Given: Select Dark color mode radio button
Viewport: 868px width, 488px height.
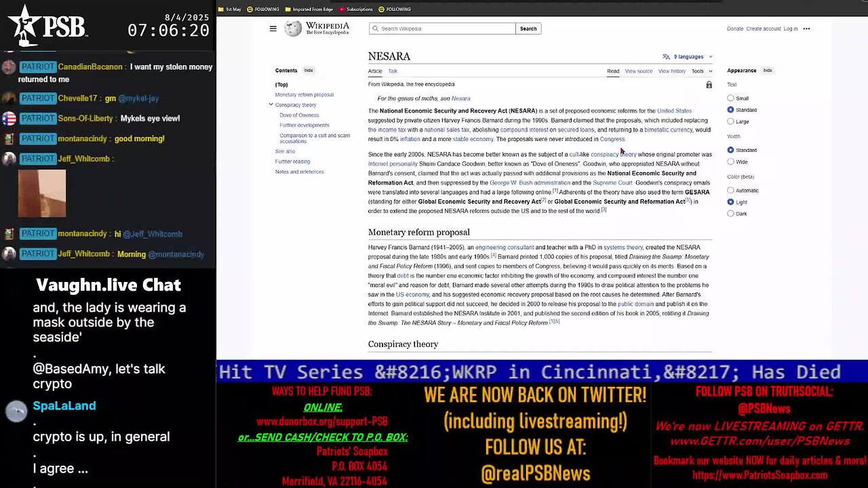Looking at the screenshot, I should [730, 213].
